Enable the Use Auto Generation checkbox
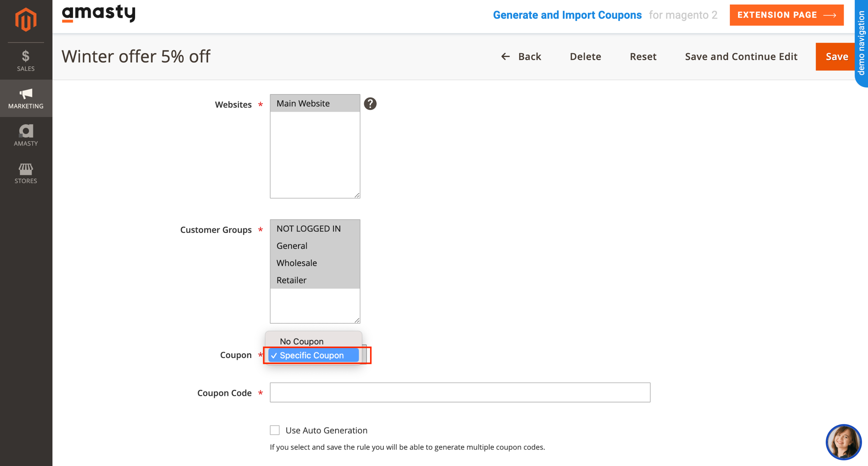Viewport: 868px width, 466px height. (275, 430)
